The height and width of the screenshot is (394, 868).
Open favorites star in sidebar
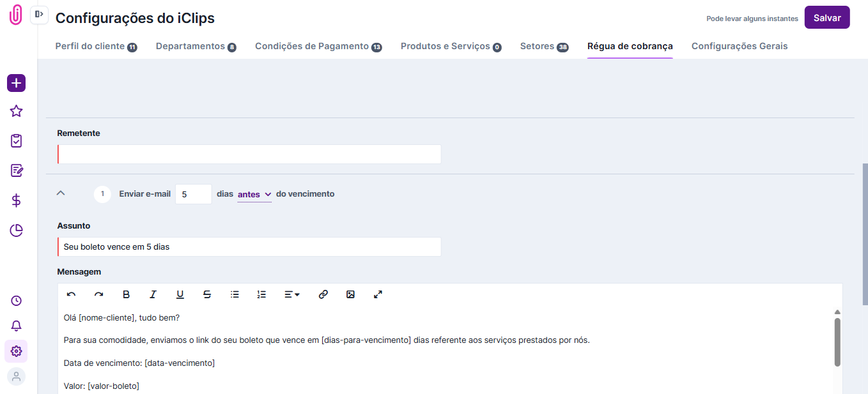pyautogui.click(x=17, y=111)
